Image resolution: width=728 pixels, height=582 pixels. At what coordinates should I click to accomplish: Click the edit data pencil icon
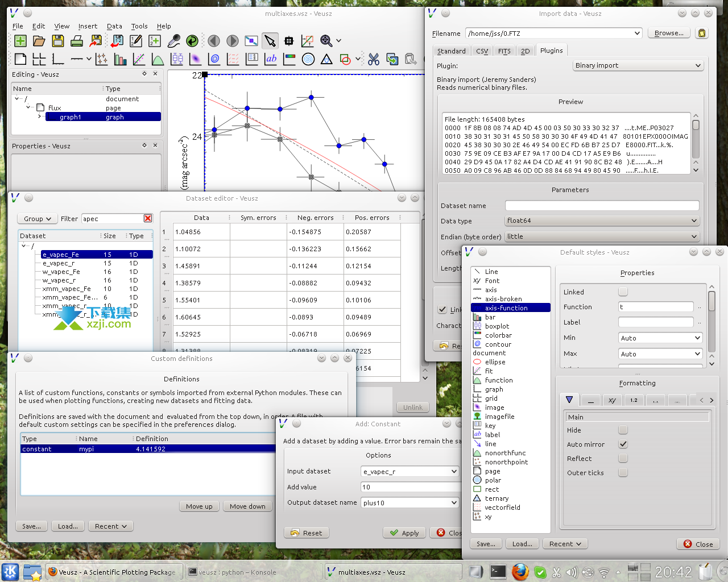coord(136,40)
